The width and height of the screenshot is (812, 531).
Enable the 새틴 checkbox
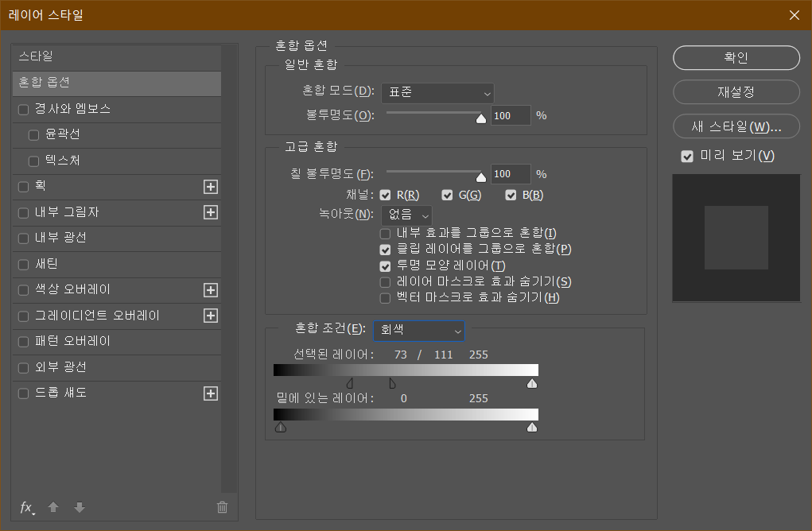point(23,265)
